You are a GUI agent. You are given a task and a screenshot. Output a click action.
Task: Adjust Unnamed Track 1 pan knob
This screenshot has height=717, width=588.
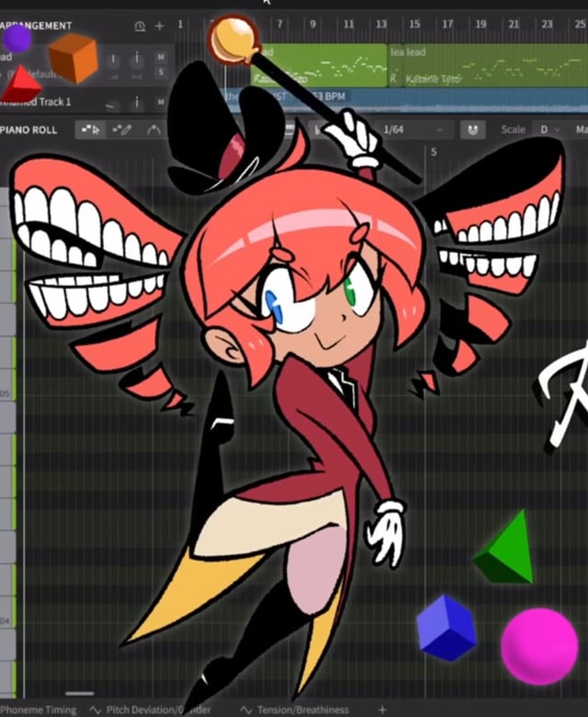click(137, 102)
